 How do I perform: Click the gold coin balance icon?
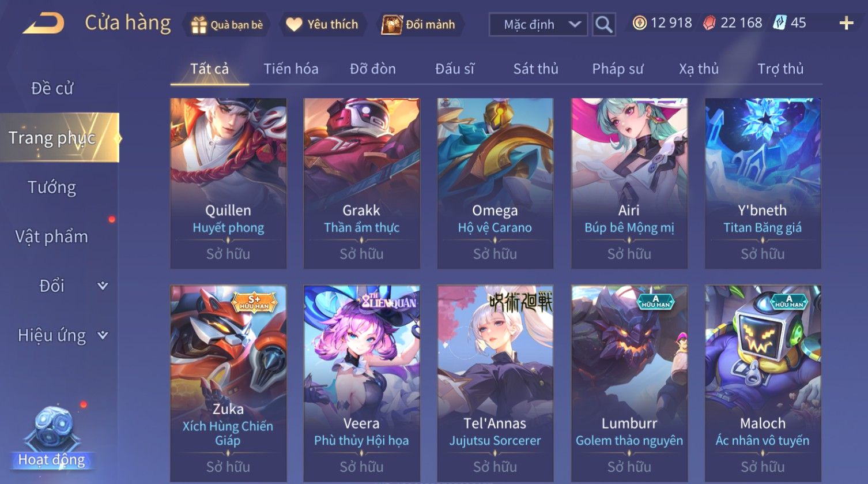pos(639,23)
